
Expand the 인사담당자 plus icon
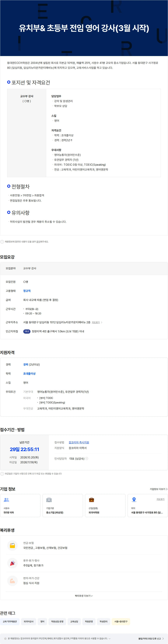coord(86,458)
